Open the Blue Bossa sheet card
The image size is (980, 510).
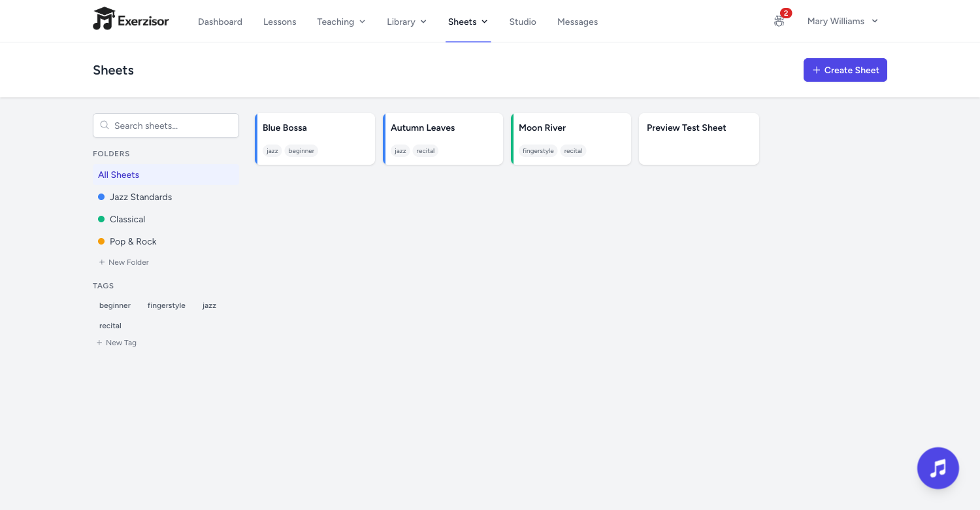pos(315,139)
